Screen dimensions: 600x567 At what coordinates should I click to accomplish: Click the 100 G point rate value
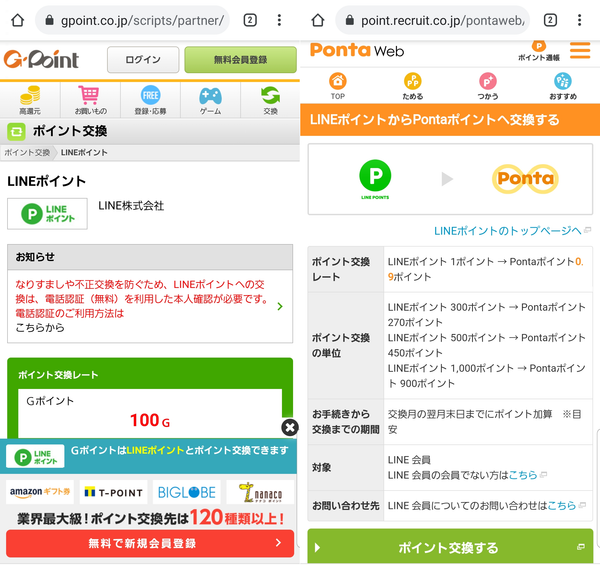(x=150, y=420)
